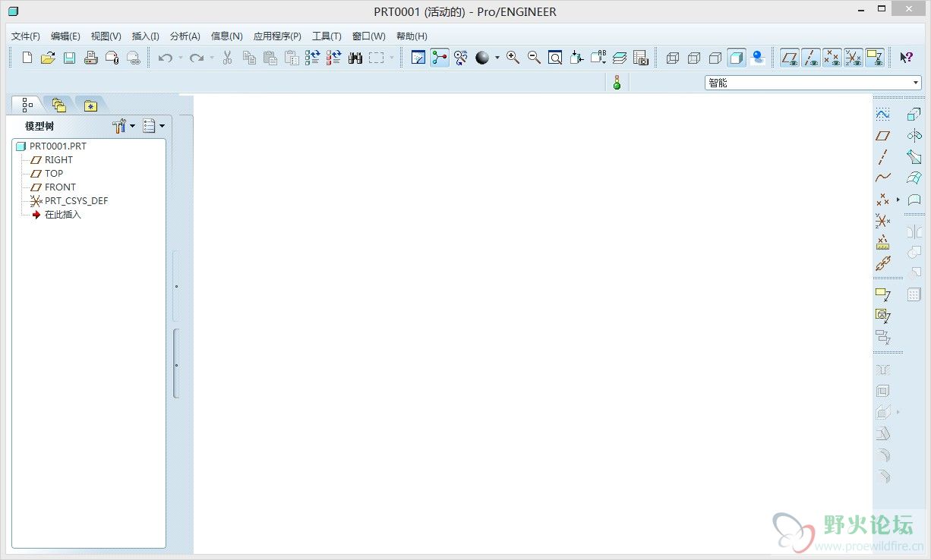Screen dimensions: 931x560
Task: Expand the datum point tool flyout arrow
Action: tap(898, 200)
